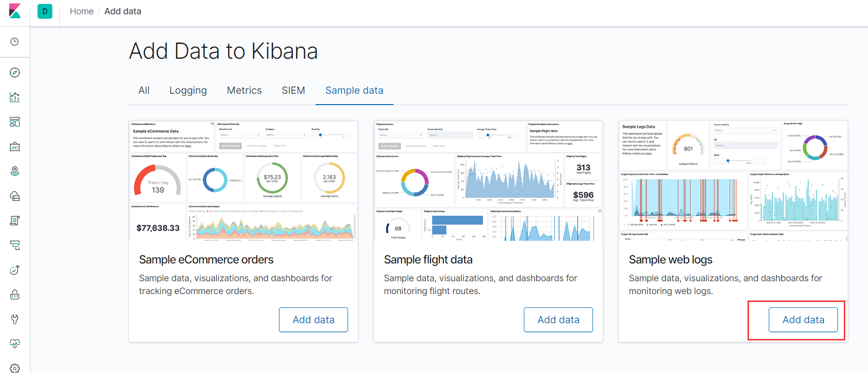Switch to the Metrics tab
Viewport: 868px width, 373px height.
tap(244, 90)
